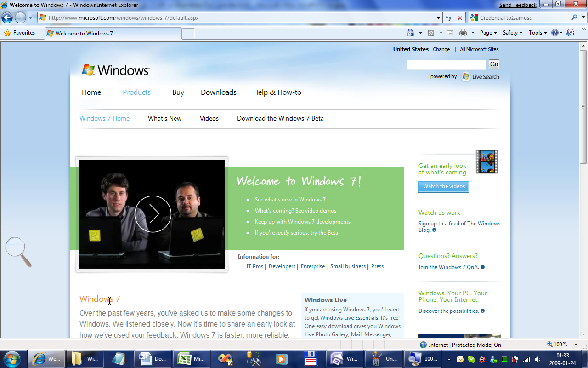
Task: Open What's New sub-navigation link
Action: 164,118
